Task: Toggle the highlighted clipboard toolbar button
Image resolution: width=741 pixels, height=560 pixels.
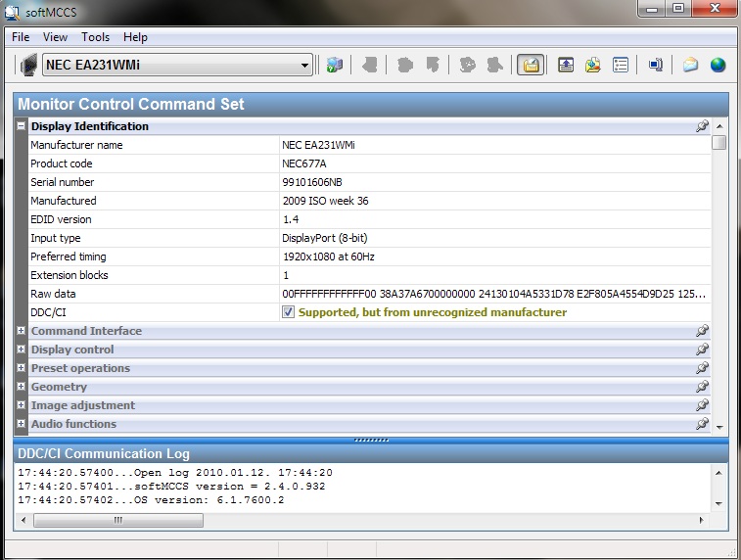Action: tap(531, 65)
